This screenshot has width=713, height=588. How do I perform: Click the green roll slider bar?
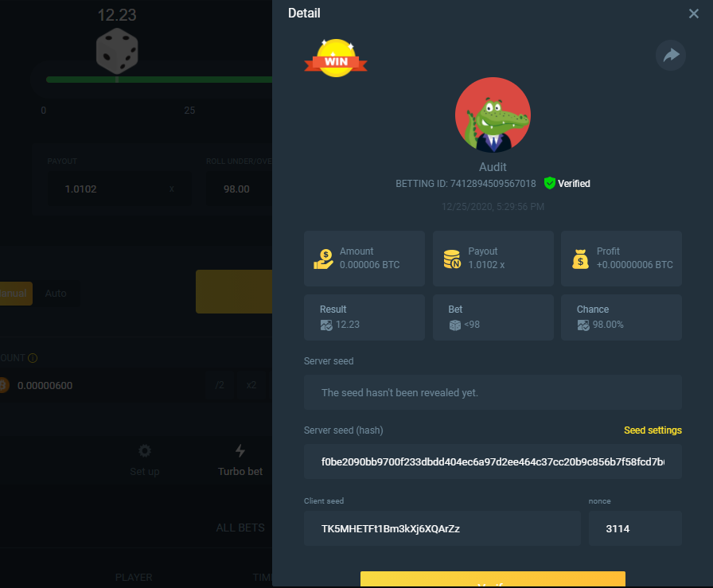click(159, 80)
